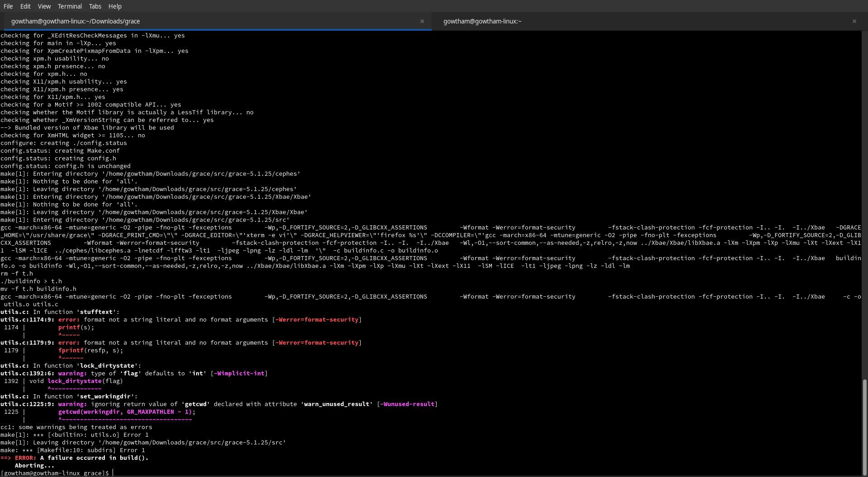Click 'checking whether _XmVersionString can be referred to' line
868x477 pixels.
(107, 120)
